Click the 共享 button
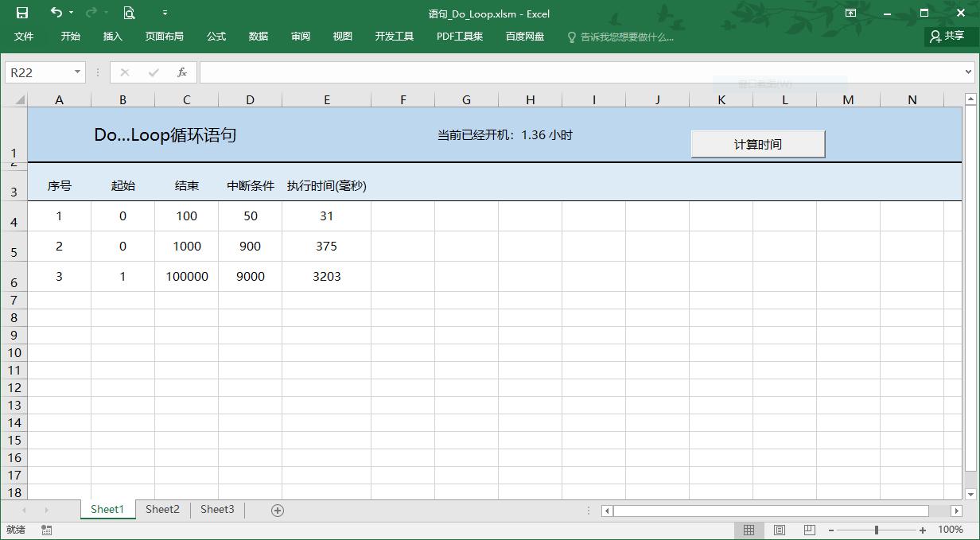 tap(949, 36)
